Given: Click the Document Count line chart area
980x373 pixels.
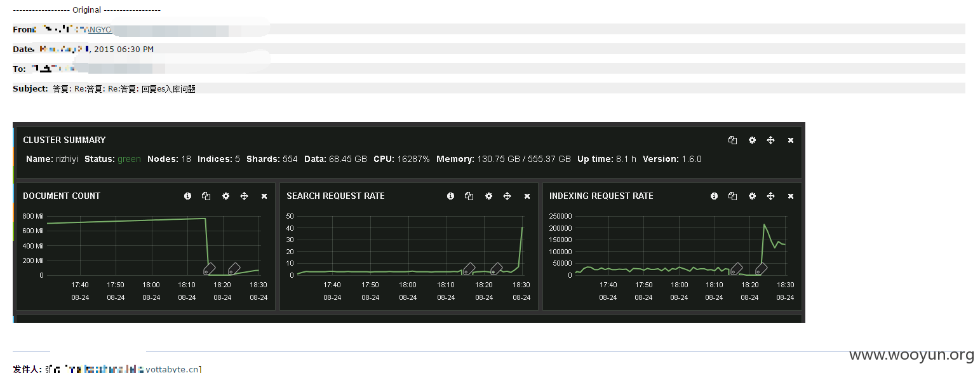Looking at the screenshot, I should [152, 246].
